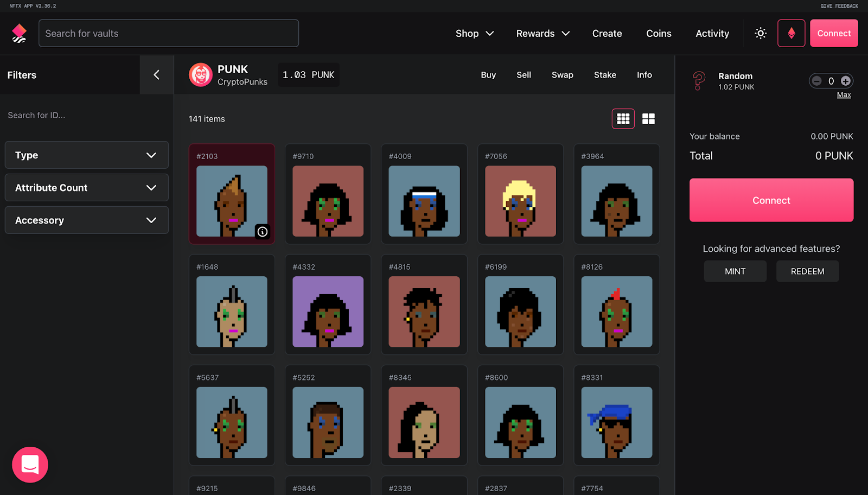
Task: Select punk #8345 thumbnail
Action: [424, 422]
